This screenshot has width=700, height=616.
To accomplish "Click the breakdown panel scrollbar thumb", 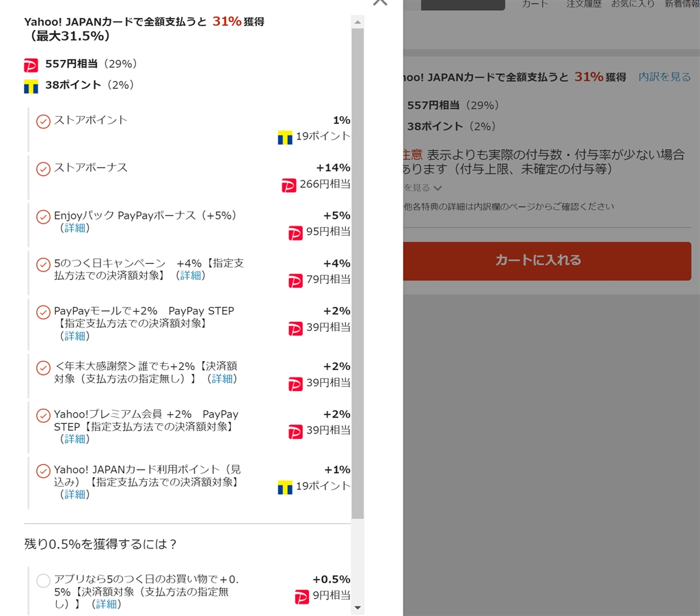I will 358,273.
